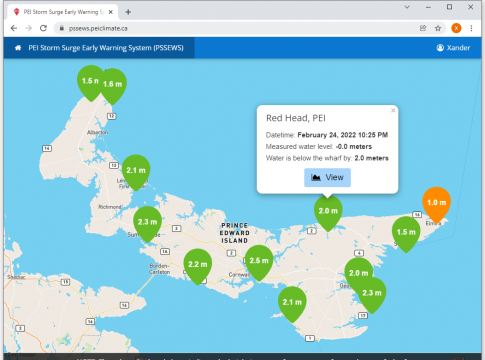Select the PEI Storm Surge Early Warning tab
Image resolution: width=485 pixels, height=360 pixels.
(62, 12)
